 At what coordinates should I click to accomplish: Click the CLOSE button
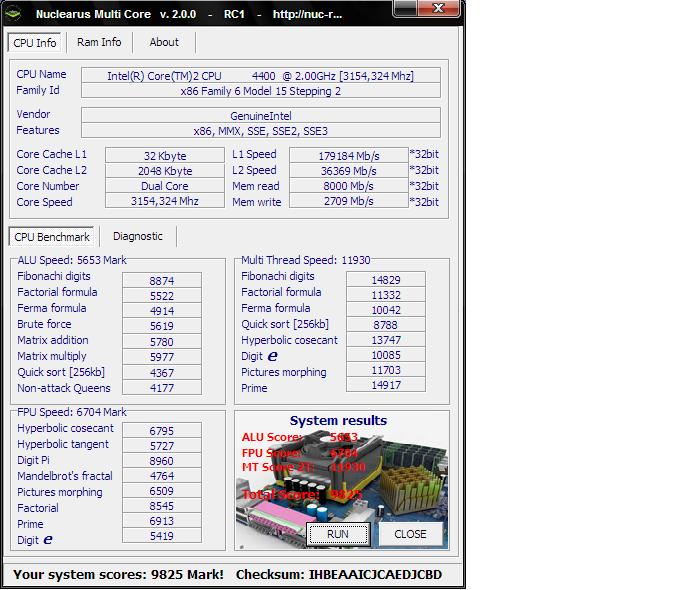pos(410,534)
